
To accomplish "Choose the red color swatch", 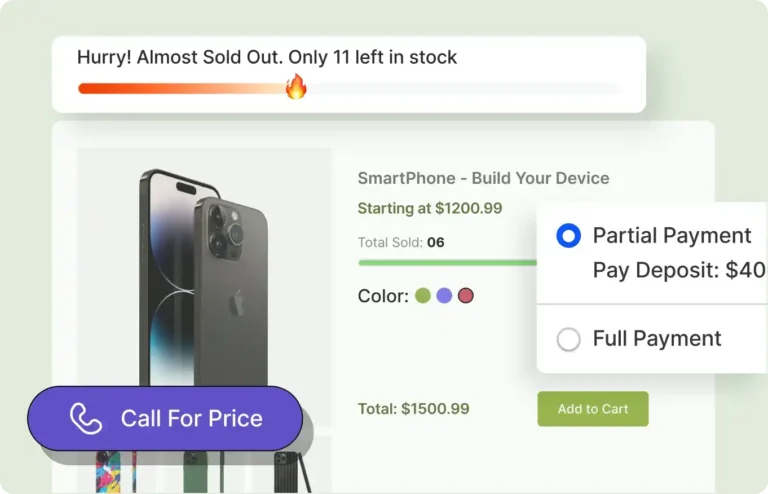I will (x=465, y=296).
